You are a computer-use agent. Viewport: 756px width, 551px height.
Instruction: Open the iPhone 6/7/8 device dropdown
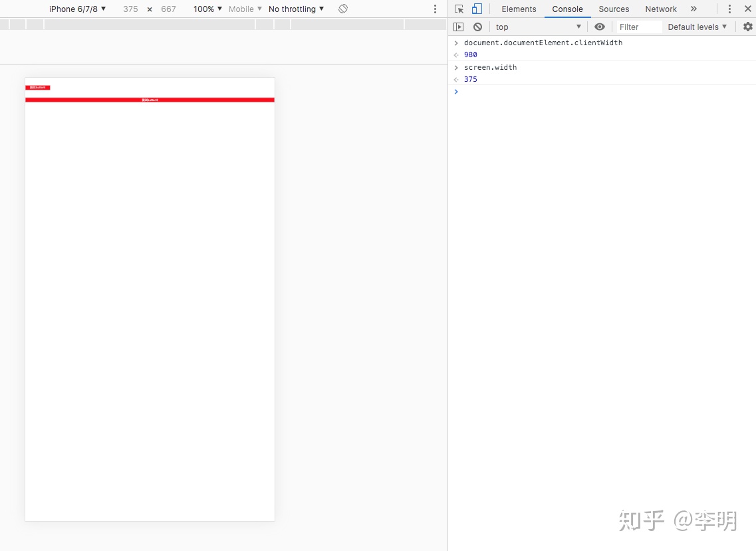coord(77,9)
